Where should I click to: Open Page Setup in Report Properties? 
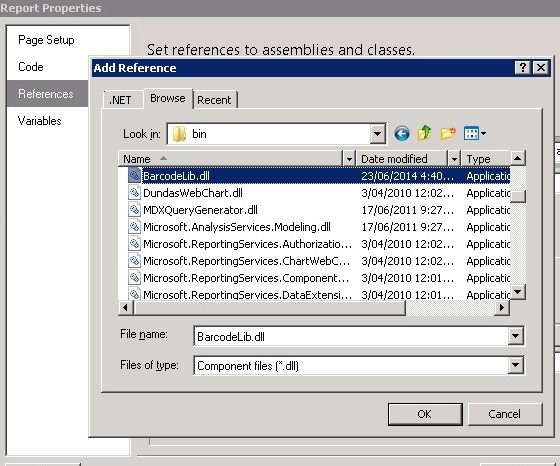click(46, 40)
